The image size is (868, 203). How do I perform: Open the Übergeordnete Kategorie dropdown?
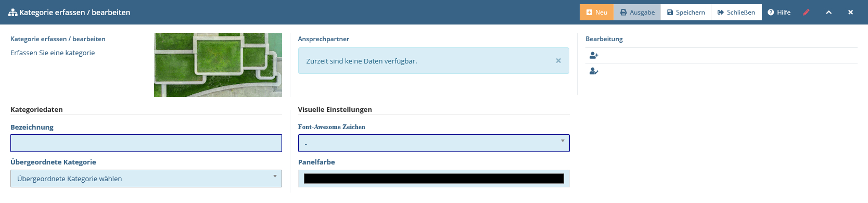(x=146, y=179)
